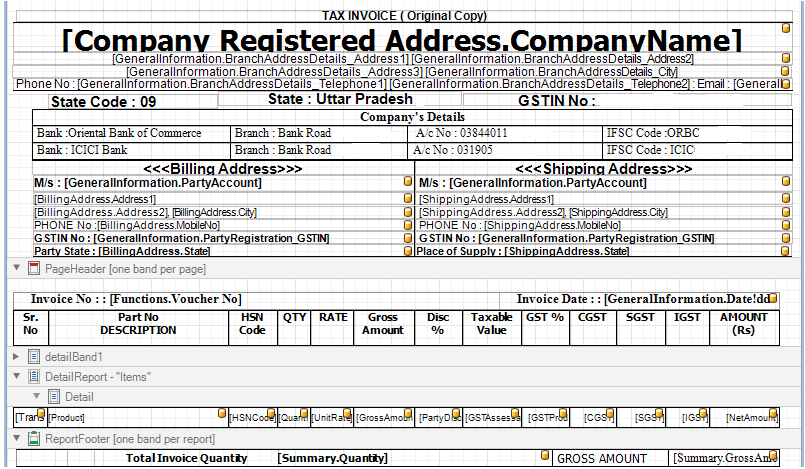This screenshot has height=469, width=805.
Task: Click the DetailReport Items band icon
Action: pyautogui.click(x=34, y=377)
